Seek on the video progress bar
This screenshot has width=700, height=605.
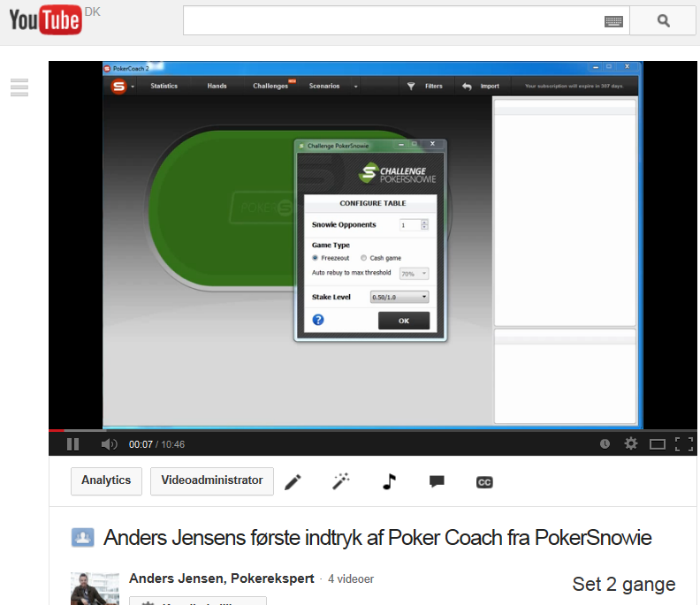[373, 430]
